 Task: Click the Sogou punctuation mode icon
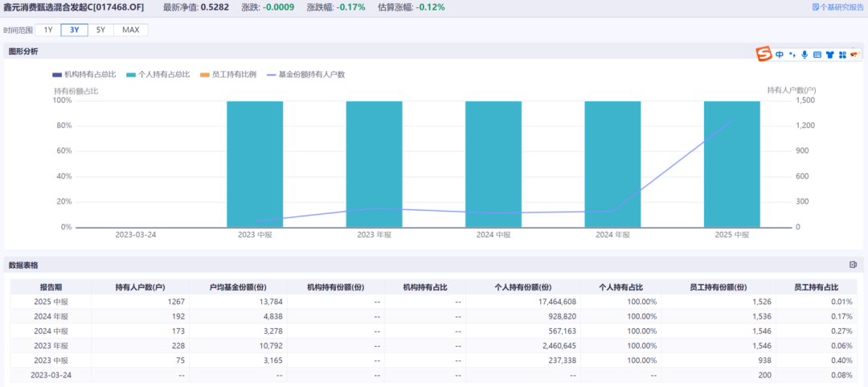792,55
